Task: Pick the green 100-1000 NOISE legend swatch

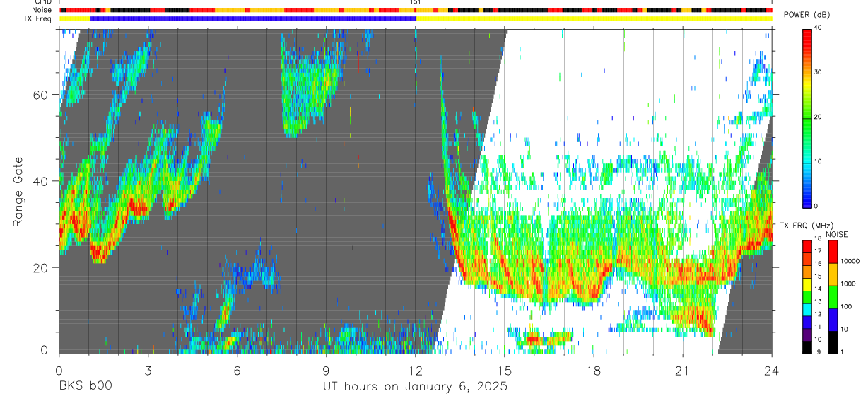Action: coord(833,296)
